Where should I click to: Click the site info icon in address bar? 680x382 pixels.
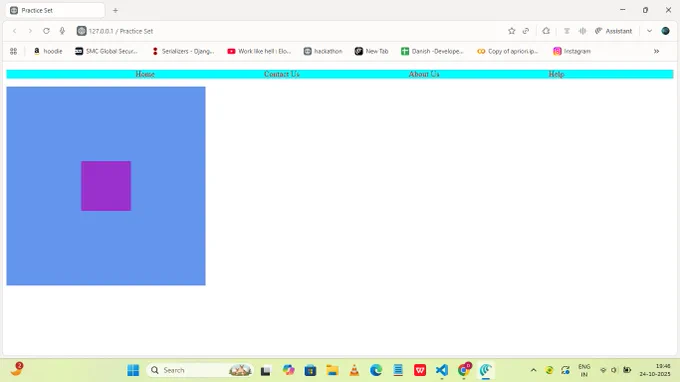click(x=81, y=31)
